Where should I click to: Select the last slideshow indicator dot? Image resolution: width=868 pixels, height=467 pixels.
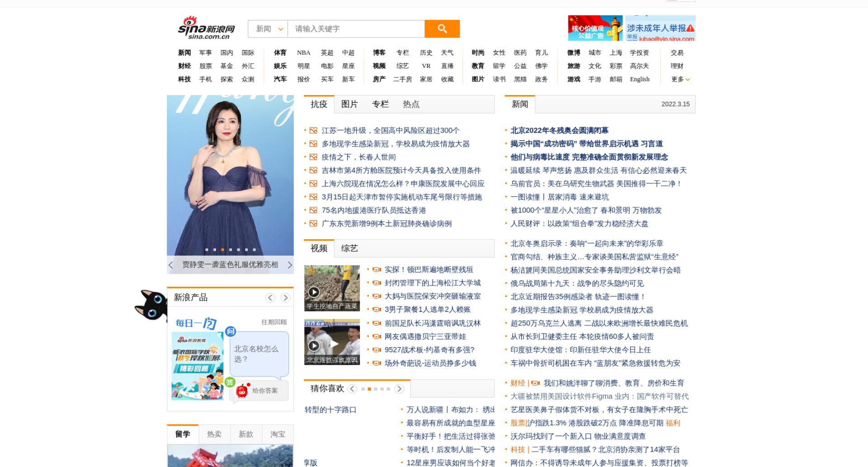tap(255, 250)
